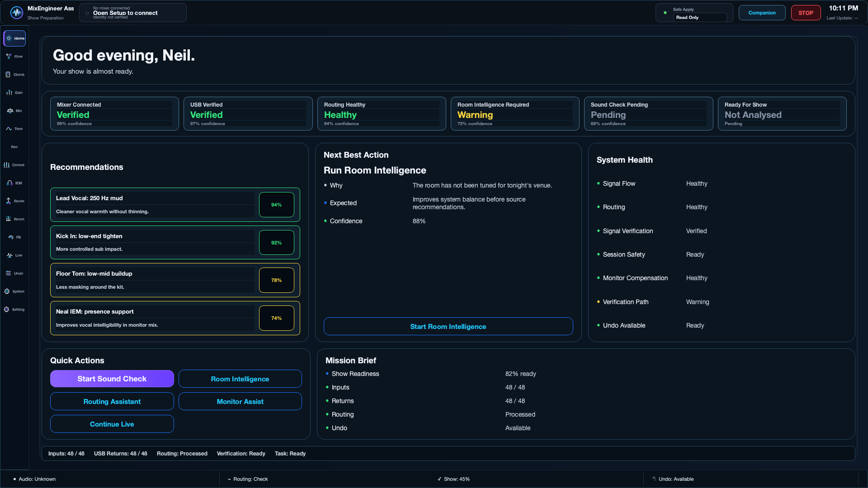The image size is (868, 488).
Task: Click Start Room Intelligence button
Action: click(x=448, y=326)
